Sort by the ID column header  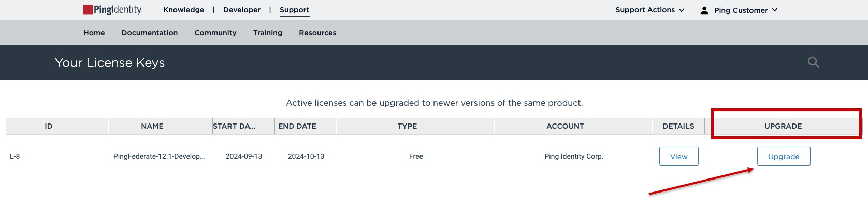pos(49,126)
